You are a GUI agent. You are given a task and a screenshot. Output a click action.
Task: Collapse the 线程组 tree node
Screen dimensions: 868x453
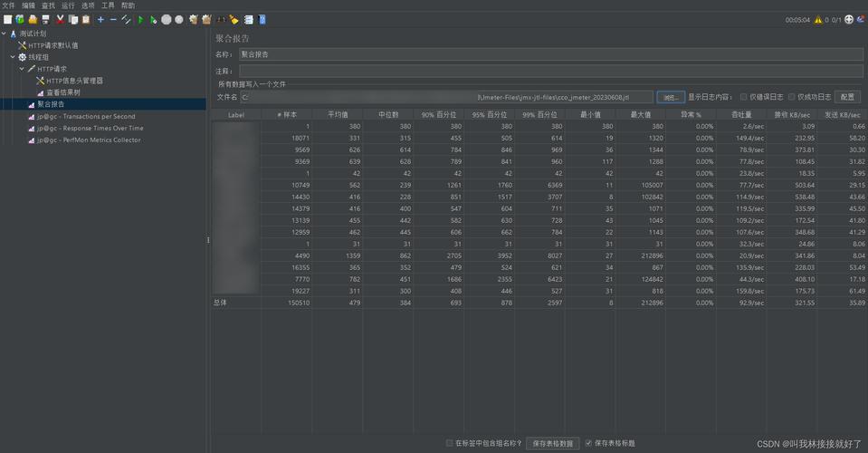click(x=13, y=56)
